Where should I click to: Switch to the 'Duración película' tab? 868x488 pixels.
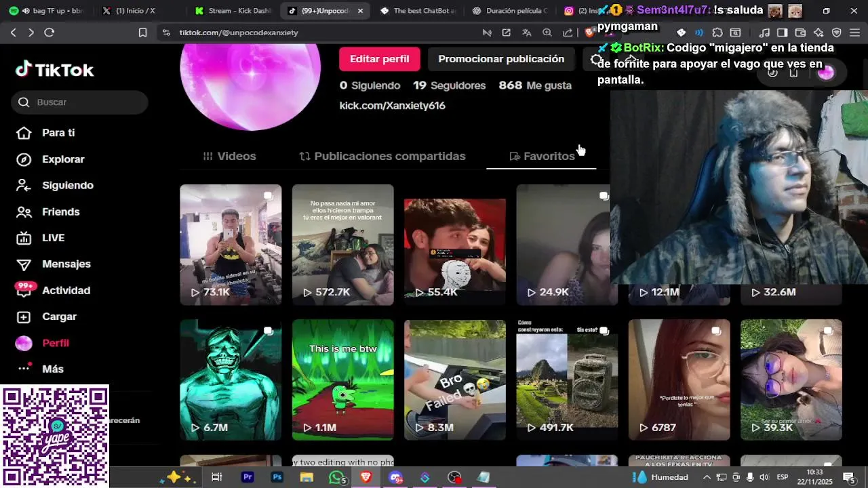(x=510, y=11)
